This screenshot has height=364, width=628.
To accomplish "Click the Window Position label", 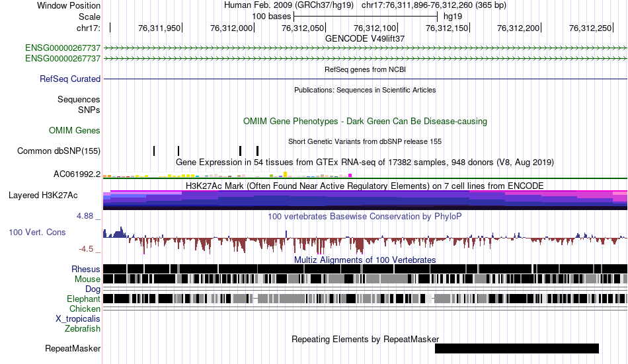I will coord(69,5).
